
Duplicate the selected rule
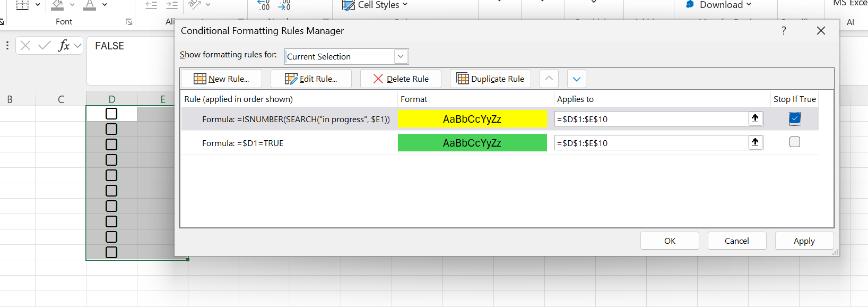point(491,79)
